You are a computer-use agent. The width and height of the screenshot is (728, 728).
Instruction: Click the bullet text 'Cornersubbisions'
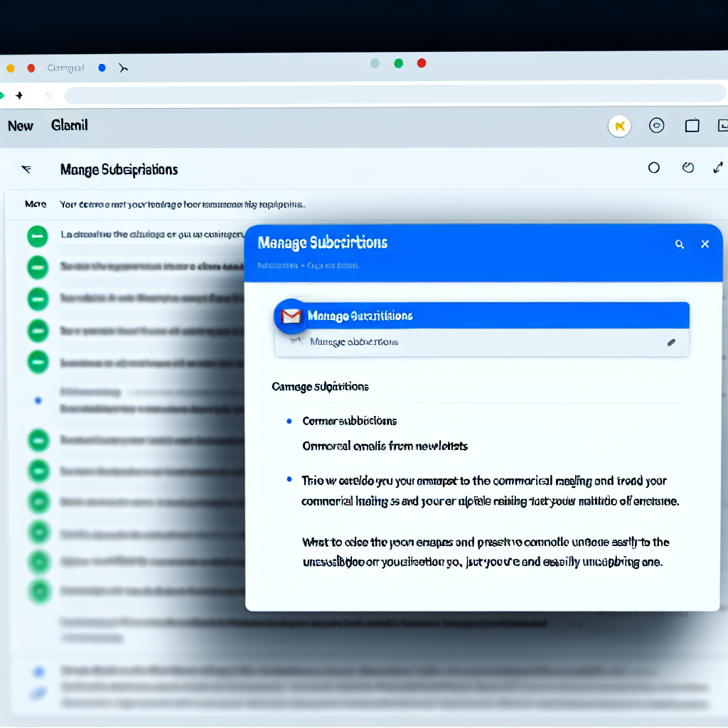(350, 421)
